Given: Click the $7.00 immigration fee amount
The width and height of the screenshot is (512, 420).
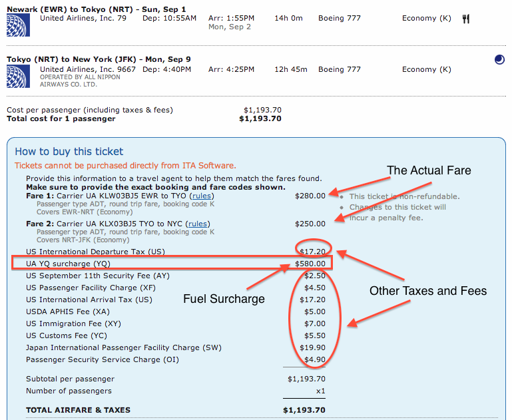Looking at the screenshot, I should coord(315,323).
